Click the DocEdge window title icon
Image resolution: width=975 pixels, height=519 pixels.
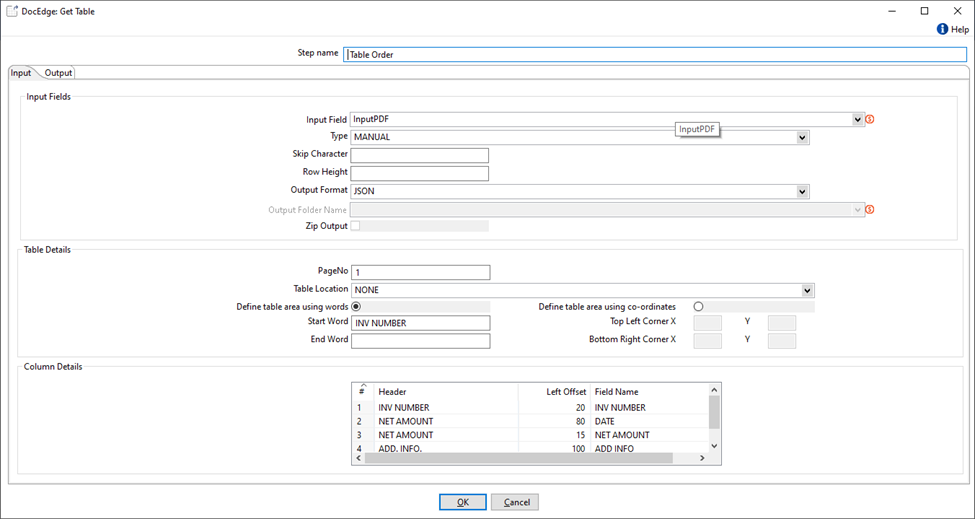pyautogui.click(x=12, y=11)
